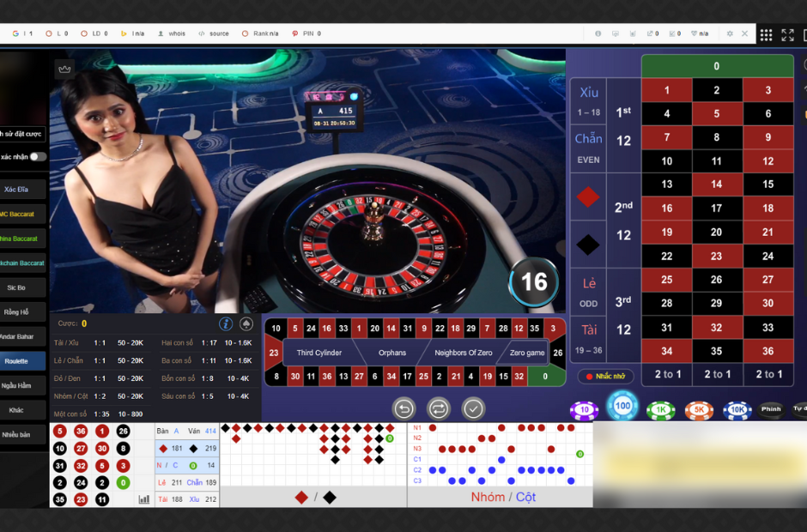The height and width of the screenshot is (532, 807).
Task: Bet on number 17 on the table
Action: (x=716, y=208)
